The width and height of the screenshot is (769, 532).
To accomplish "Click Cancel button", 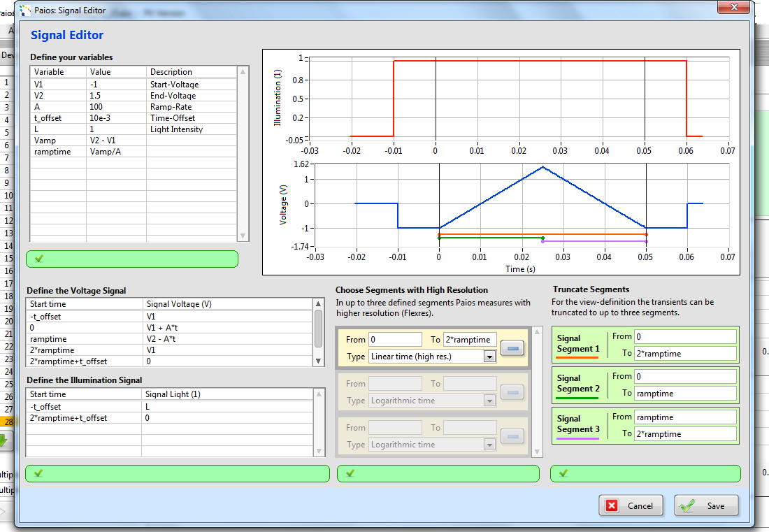I will 631,505.
